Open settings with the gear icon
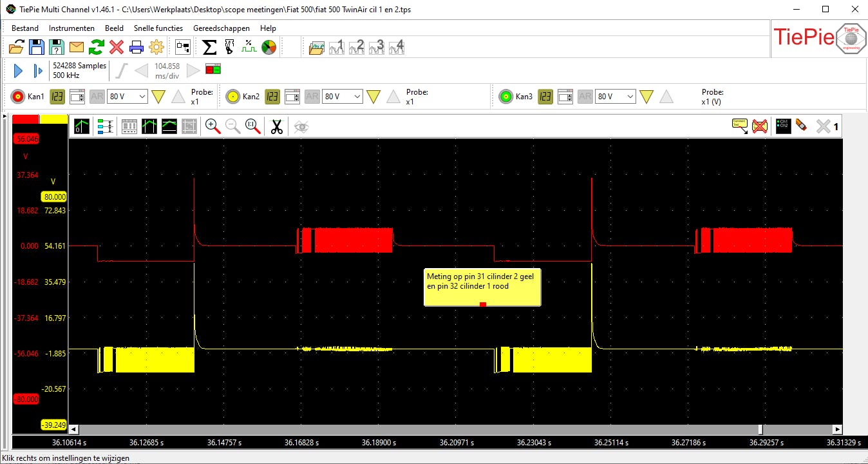The image size is (868, 464). click(x=156, y=47)
